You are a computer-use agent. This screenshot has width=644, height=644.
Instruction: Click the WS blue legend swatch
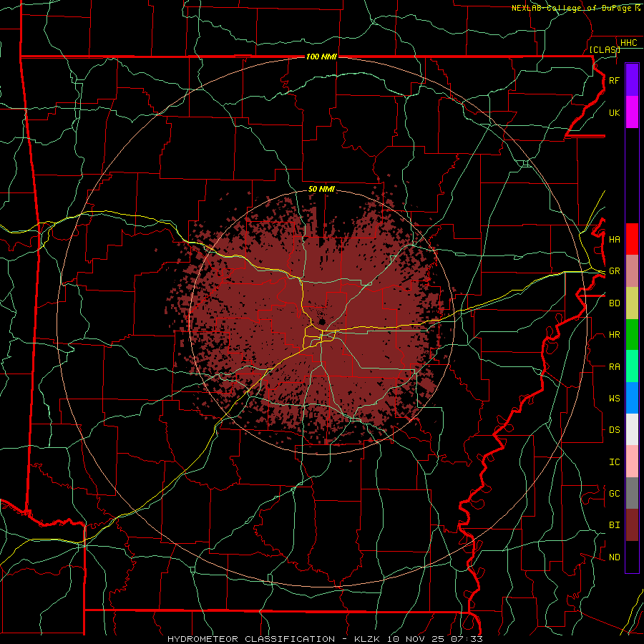(632, 398)
